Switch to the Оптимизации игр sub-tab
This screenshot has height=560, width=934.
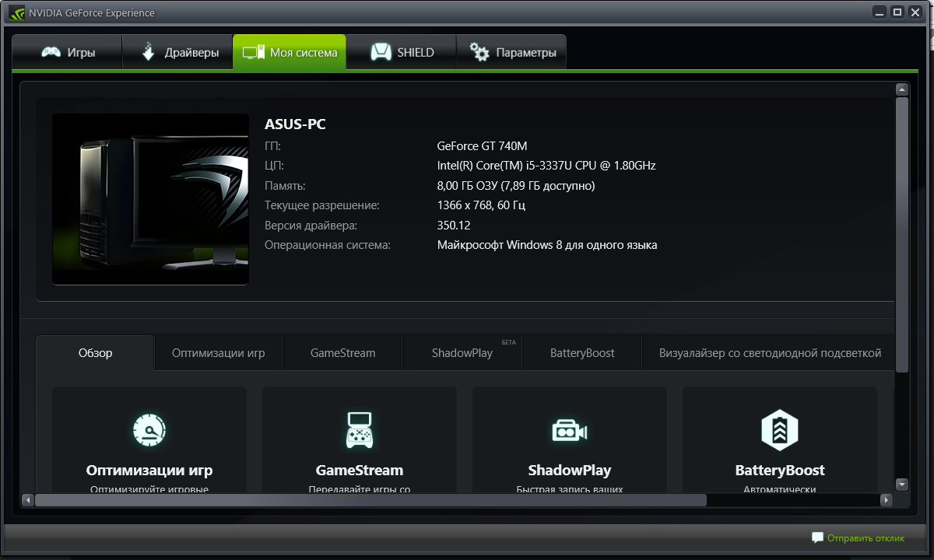(218, 353)
